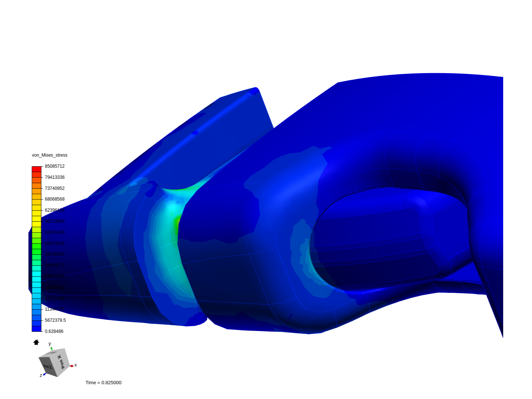Click the Time = 0.825000 label
Image resolution: width=532 pixels, height=399 pixels.
(x=103, y=383)
